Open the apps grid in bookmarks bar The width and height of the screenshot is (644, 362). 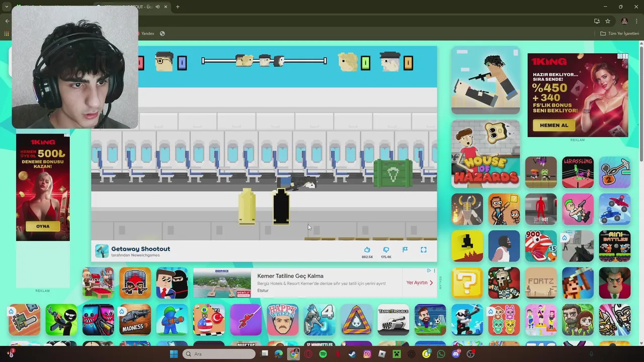tap(6, 34)
